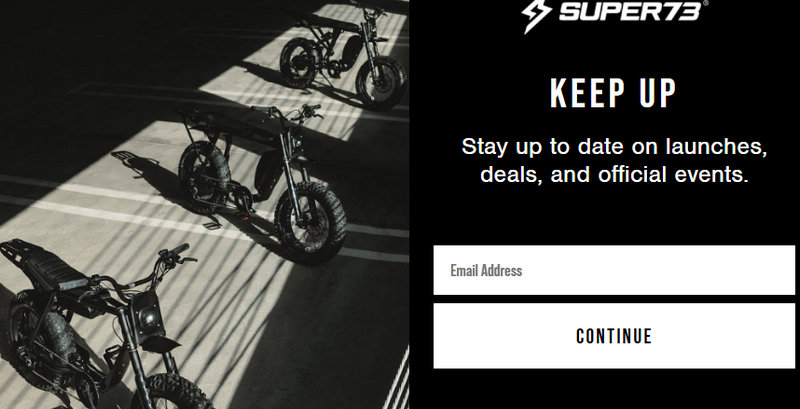Click the "Stay up to date on launches" line
The width and height of the screenshot is (800, 409).
(614, 146)
